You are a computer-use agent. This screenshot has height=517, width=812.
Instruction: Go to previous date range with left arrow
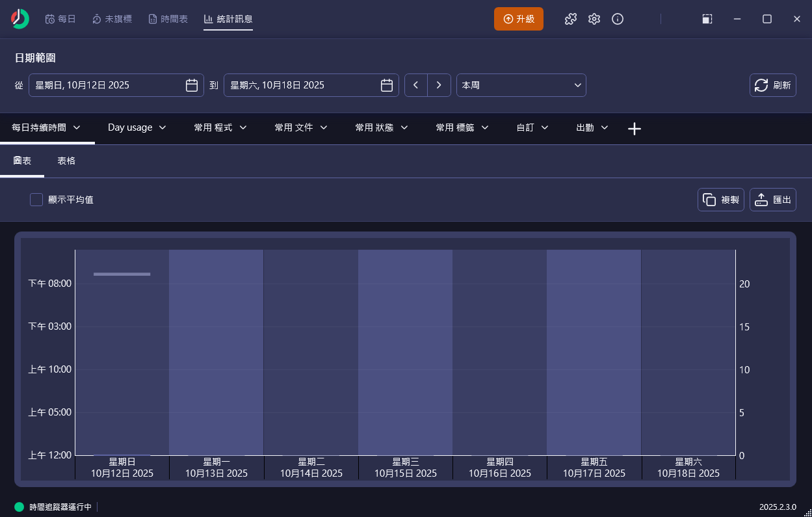click(416, 85)
